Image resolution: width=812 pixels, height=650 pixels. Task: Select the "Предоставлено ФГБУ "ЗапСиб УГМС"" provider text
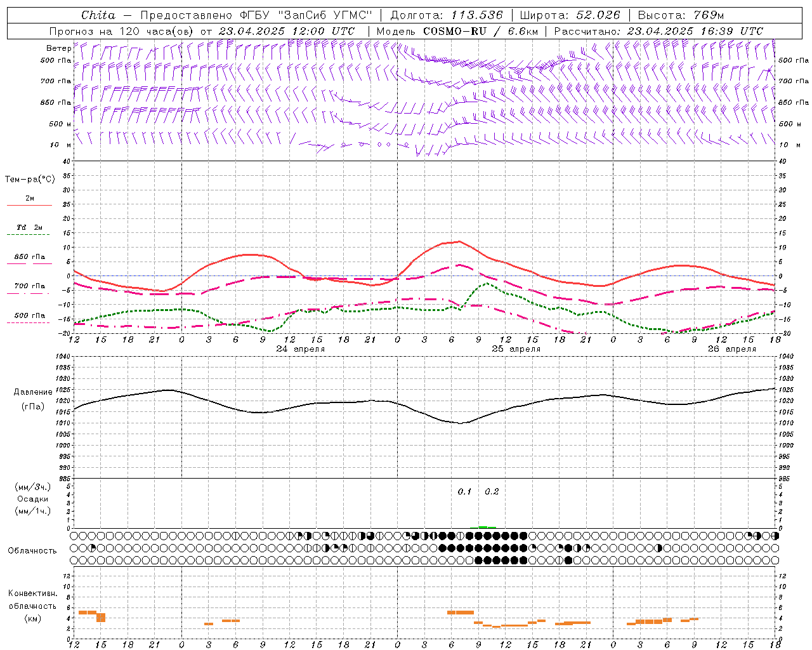pyautogui.click(x=255, y=15)
